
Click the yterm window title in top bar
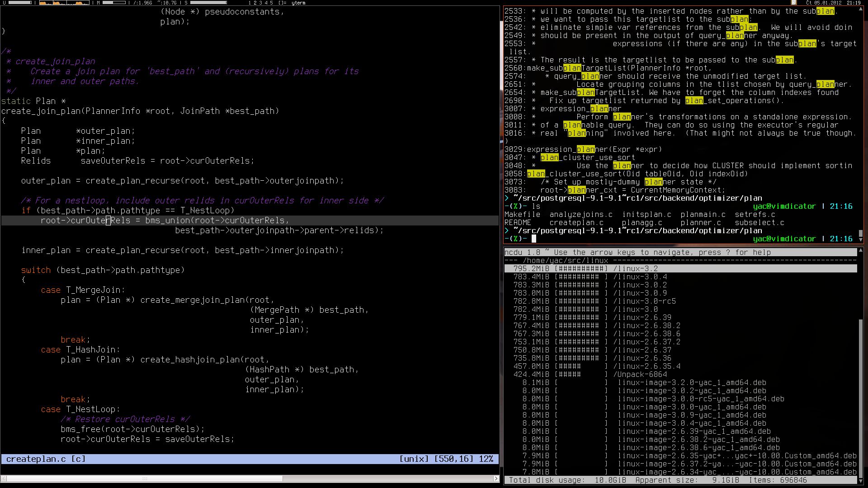pyautogui.click(x=298, y=3)
